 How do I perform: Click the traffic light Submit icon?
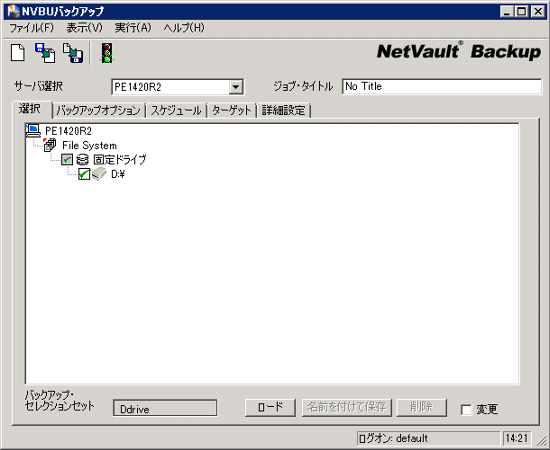click(107, 53)
